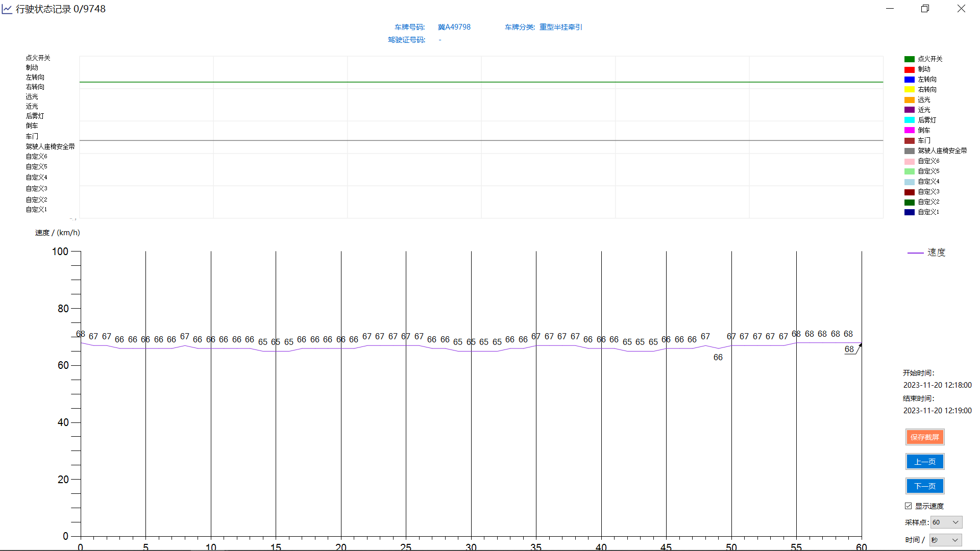980x551 pixels.
Task: Click the red 制动 legend swatch
Action: click(x=910, y=69)
